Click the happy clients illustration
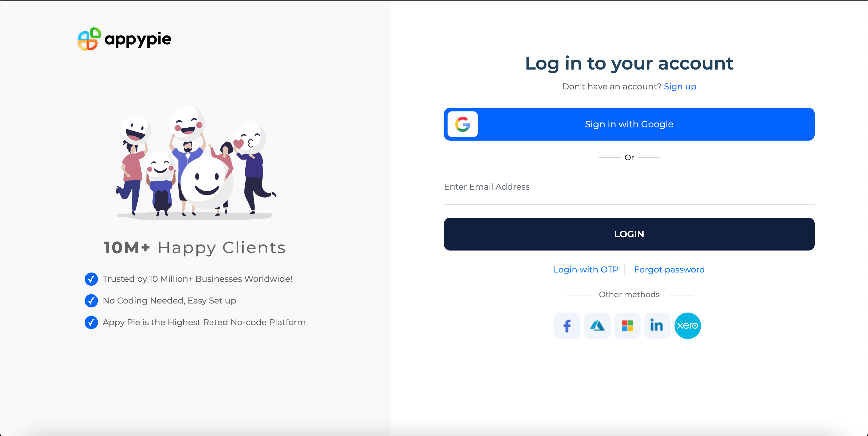This screenshot has height=436, width=868. pos(195,163)
